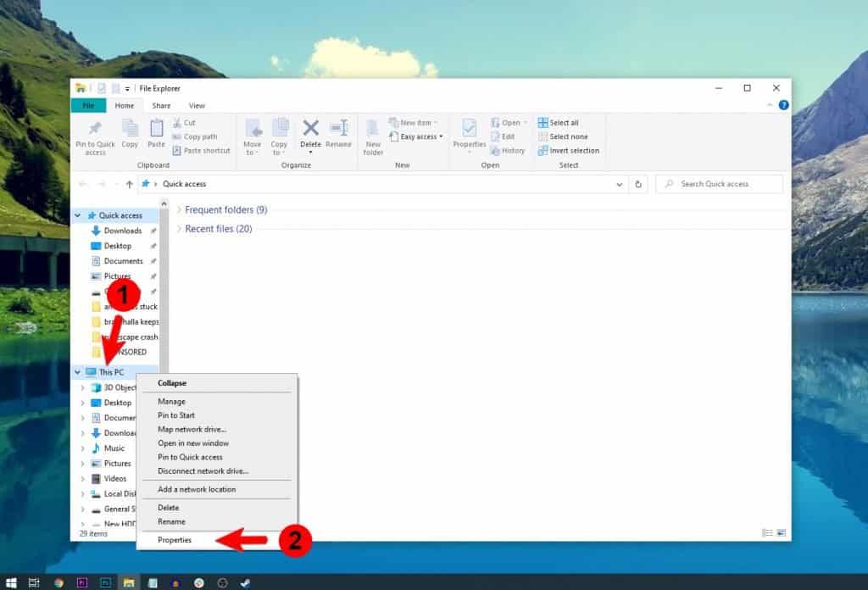The image size is (868, 590).
Task: Open Videos under This PC
Action: coord(115,479)
